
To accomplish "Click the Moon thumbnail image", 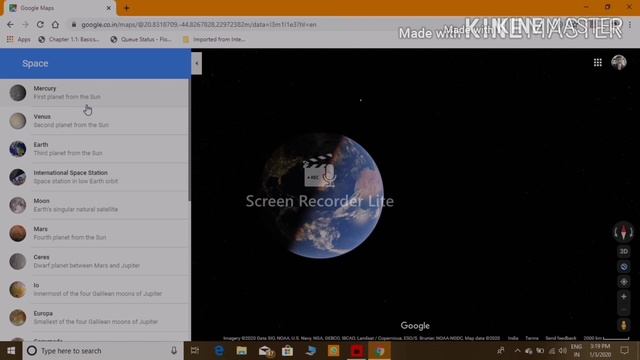I will pos(18,205).
